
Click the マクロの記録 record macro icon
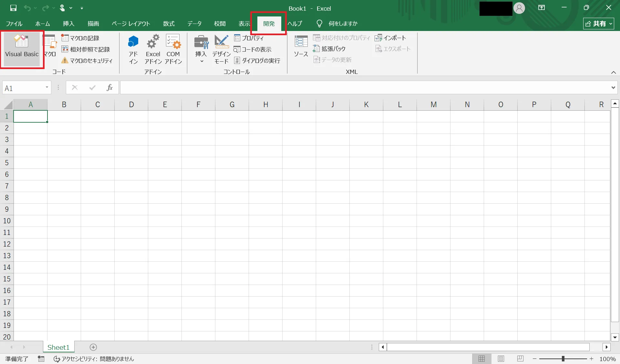point(65,38)
